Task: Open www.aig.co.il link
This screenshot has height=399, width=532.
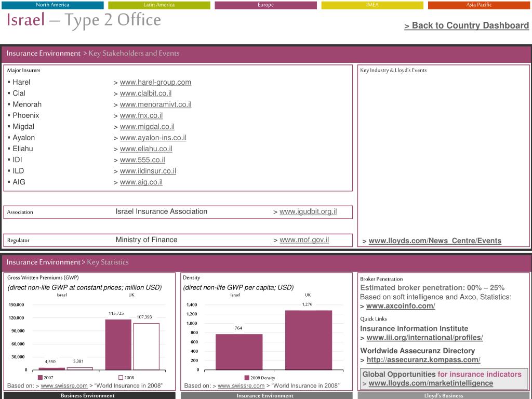Action: 141,182
